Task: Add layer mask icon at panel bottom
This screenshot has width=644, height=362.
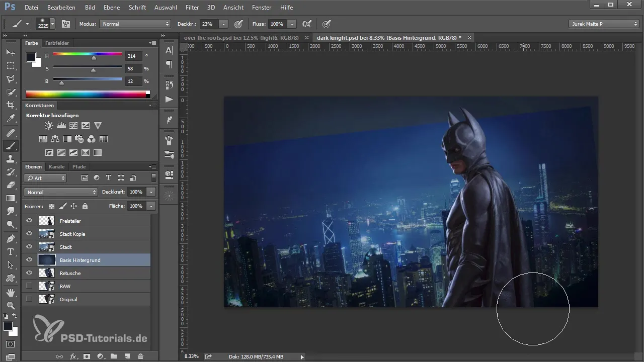Action: [x=87, y=356]
